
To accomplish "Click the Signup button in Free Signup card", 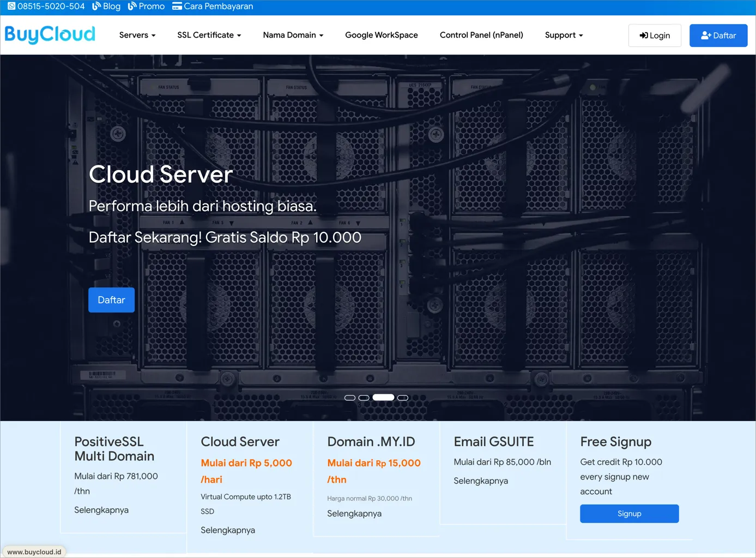I will coord(630,514).
